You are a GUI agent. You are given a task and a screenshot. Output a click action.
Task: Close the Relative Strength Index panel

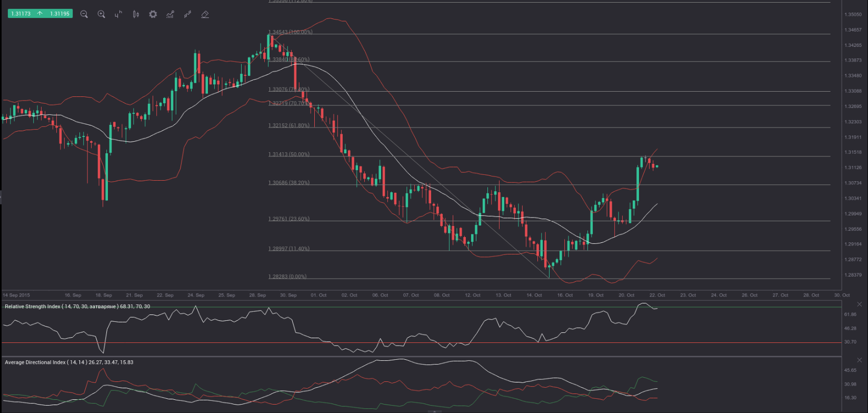(x=860, y=304)
